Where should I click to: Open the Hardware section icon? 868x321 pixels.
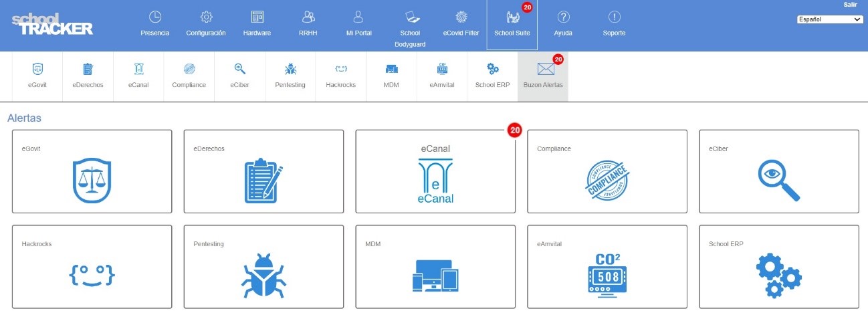(257, 17)
